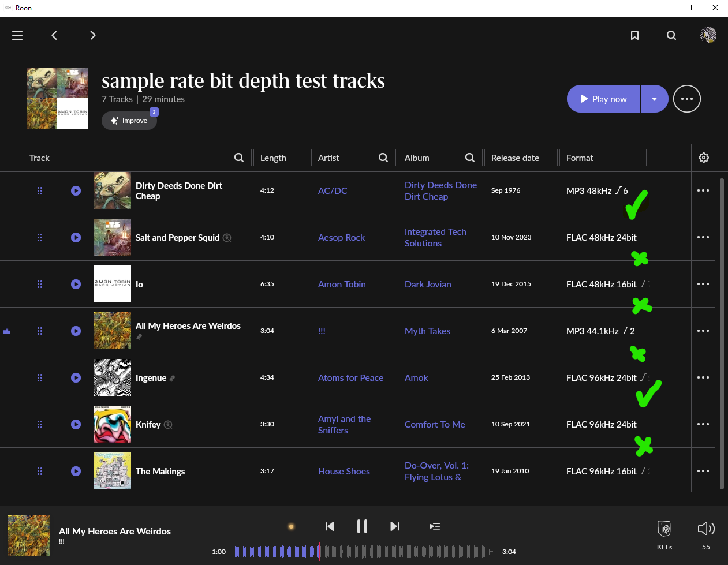Click the playlist cover collage
The height and width of the screenshot is (565, 728).
57,98
